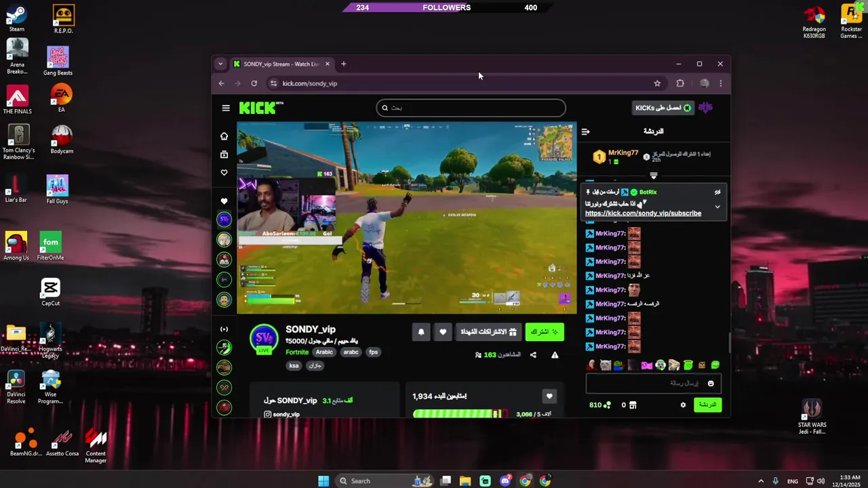This screenshot has width=868, height=488.
Task: Hide the pinned BotRix message
Action: point(717,192)
